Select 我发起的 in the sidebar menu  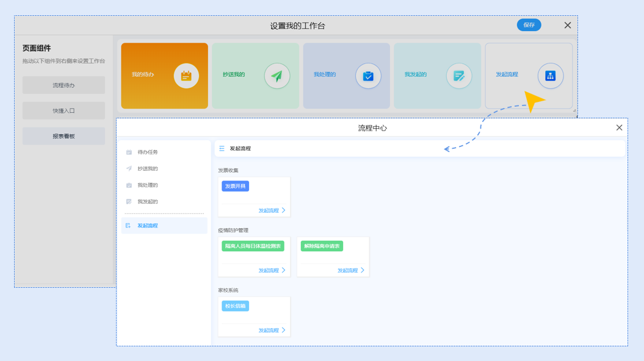147,202
